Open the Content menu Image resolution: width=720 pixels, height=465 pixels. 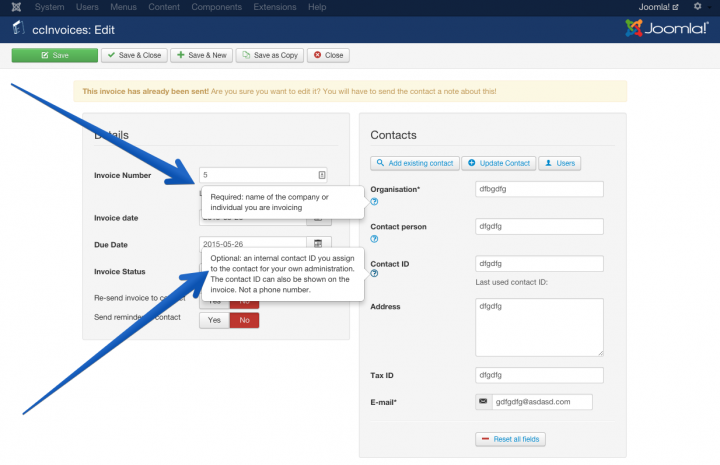[164, 7]
